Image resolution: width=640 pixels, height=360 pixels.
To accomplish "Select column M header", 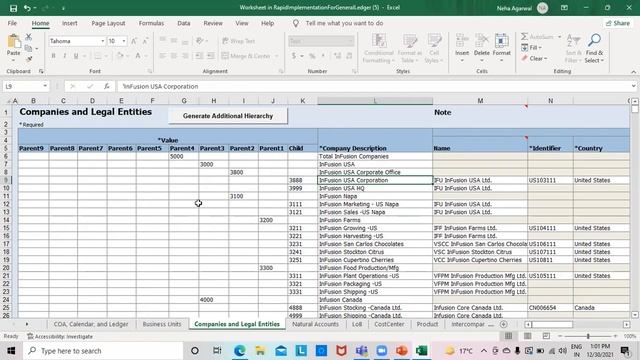I will click(x=480, y=100).
